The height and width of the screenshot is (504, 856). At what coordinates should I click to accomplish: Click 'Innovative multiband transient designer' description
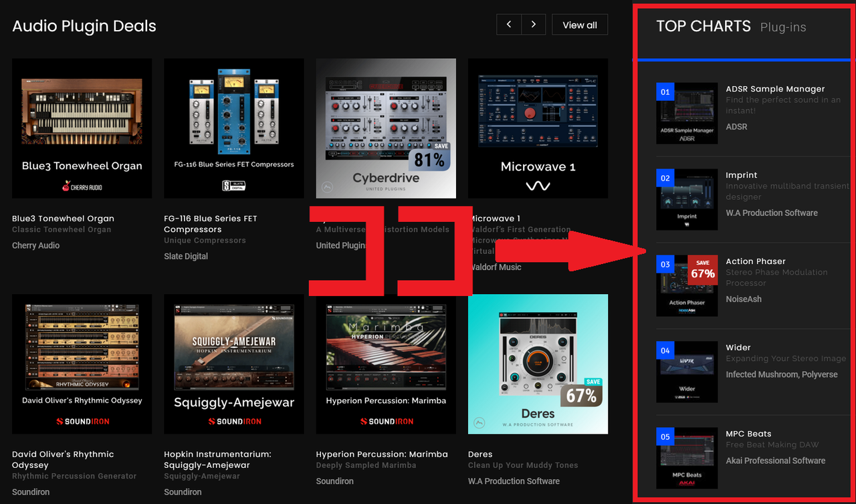pyautogui.click(x=787, y=191)
